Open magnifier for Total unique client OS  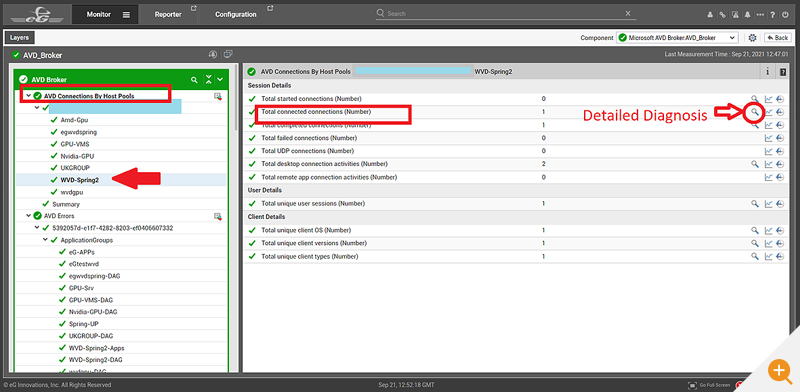[755, 230]
